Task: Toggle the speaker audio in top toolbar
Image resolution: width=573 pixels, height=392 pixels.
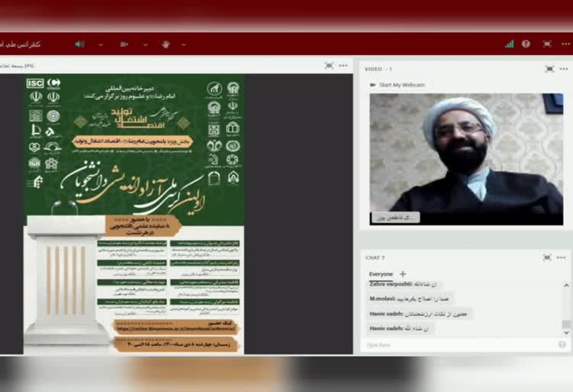Action: [79, 44]
